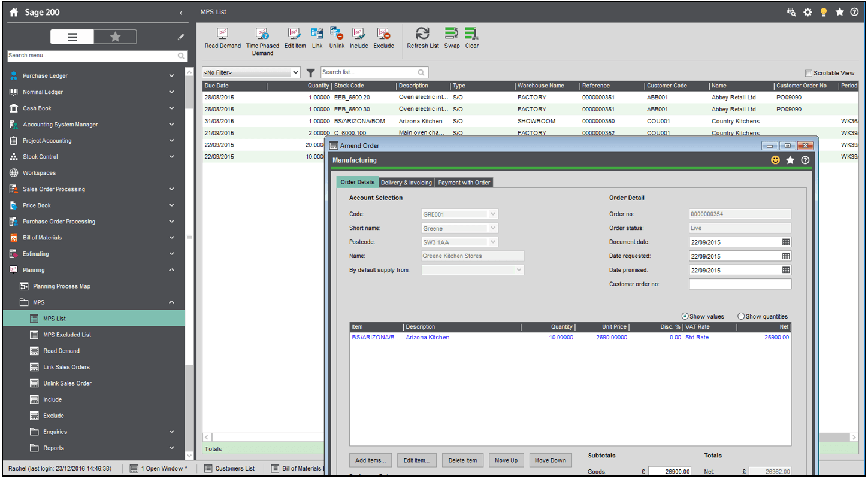Expand the Stock Control menu
The width and height of the screenshot is (868, 479).
coord(171,157)
